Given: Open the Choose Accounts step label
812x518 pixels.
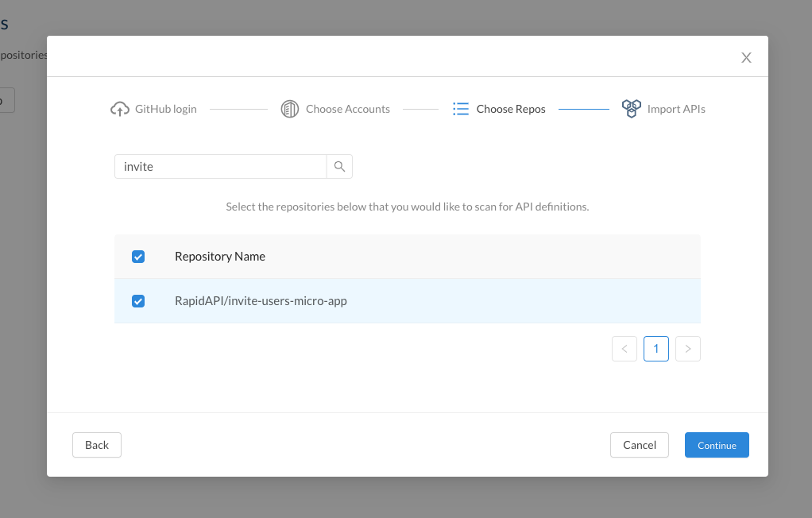Looking at the screenshot, I should point(347,109).
